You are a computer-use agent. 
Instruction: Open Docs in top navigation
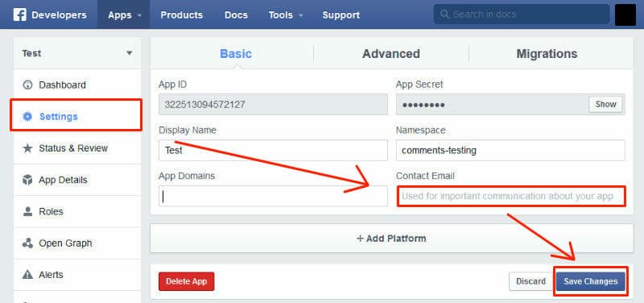(236, 15)
